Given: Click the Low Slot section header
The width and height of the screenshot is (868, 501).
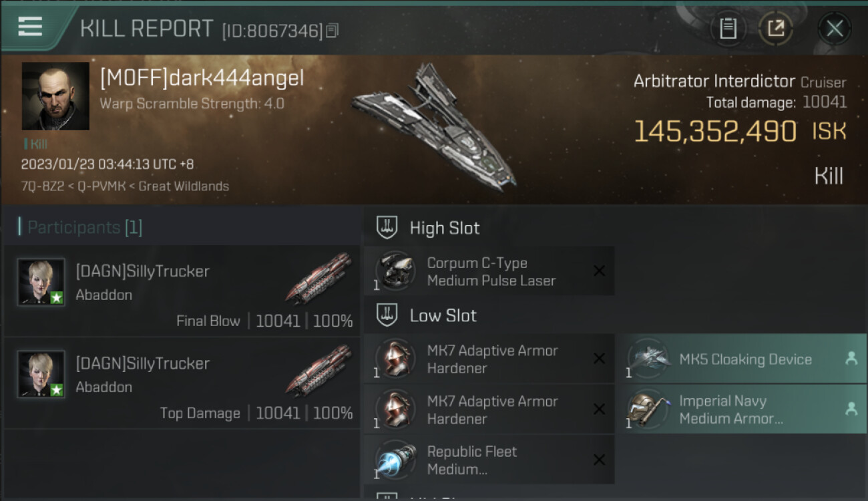Looking at the screenshot, I should tap(443, 315).
